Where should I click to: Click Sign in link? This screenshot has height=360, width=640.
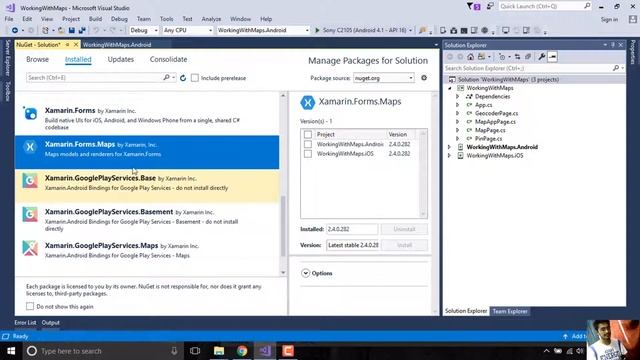coord(609,19)
